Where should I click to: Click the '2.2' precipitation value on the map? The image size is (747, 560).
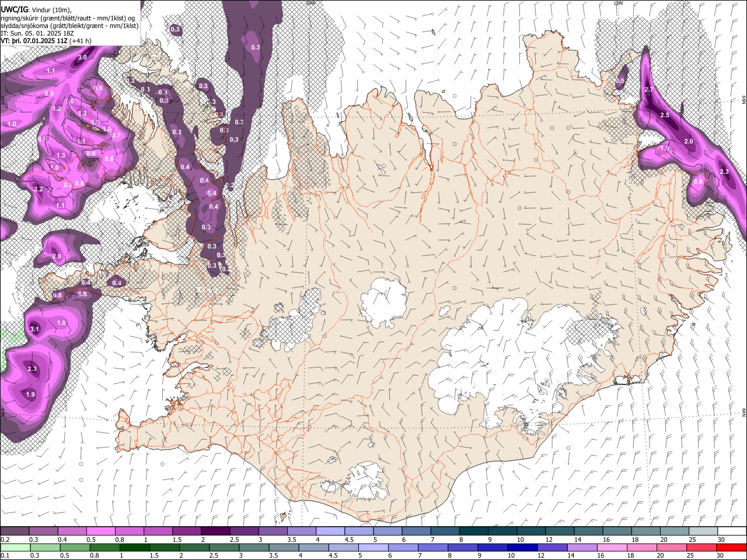coord(39,189)
